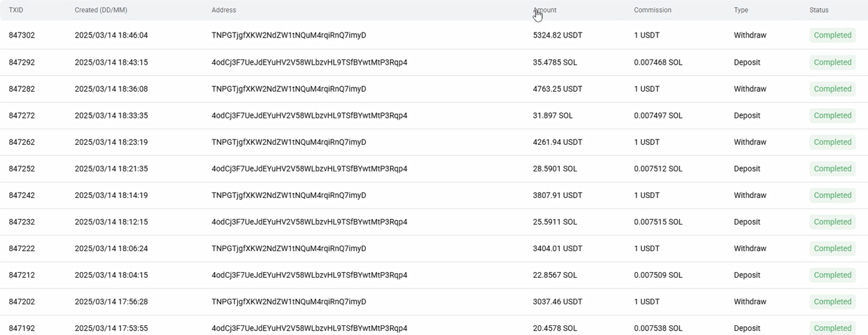
Task: Select the 31.897 SOL amount cell
Action: pyautogui.click(x=553, y=115)
